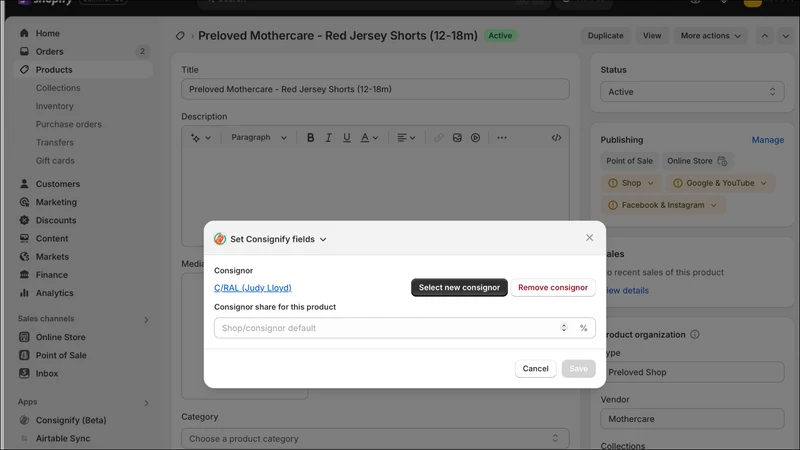Click the consignor share stepper arrows
Image resolution: width=800 pixels, height=450 pixels.
tap(564, 328)
